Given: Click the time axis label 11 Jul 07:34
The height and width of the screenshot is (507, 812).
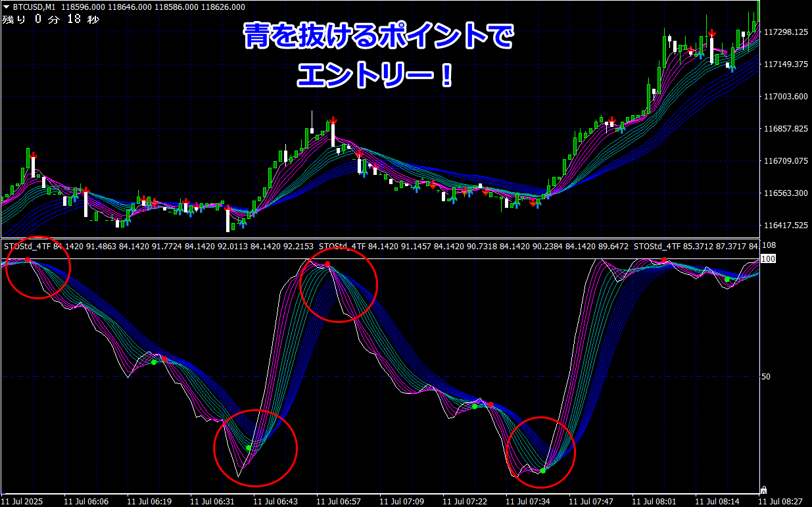Looking at the screenshot, I should [528, 502].
